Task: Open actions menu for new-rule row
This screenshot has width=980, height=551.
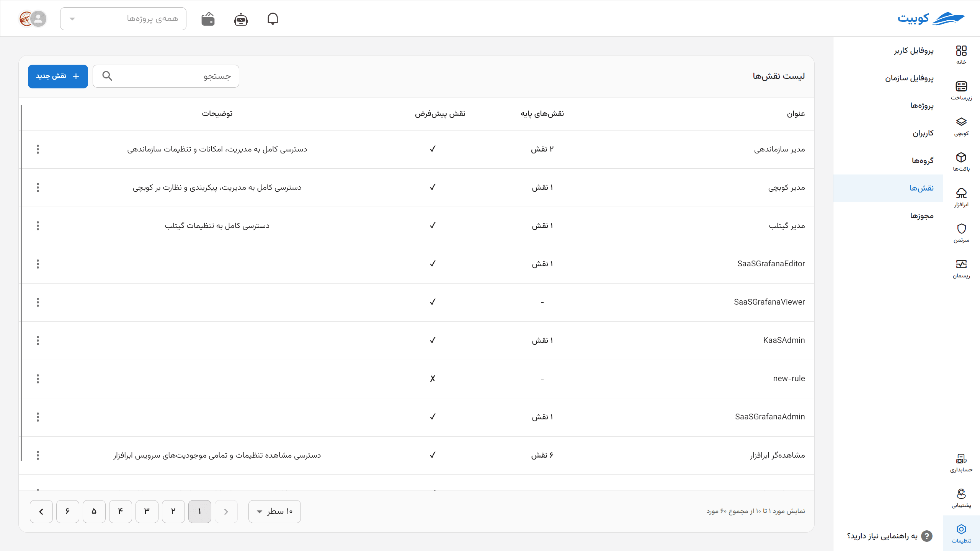Action: pos(38,379)
